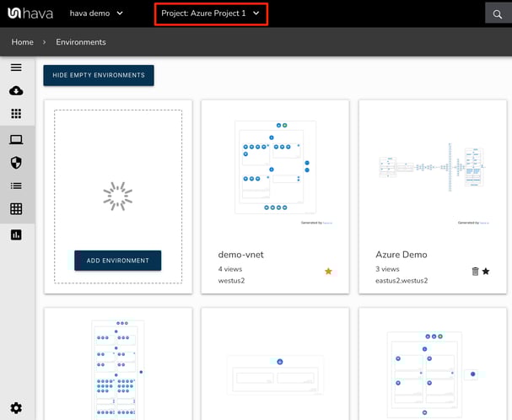This screenshot has height=420, width=512.
Task: Click the table grid sidebar icon
Action: [x=16, y=208]
